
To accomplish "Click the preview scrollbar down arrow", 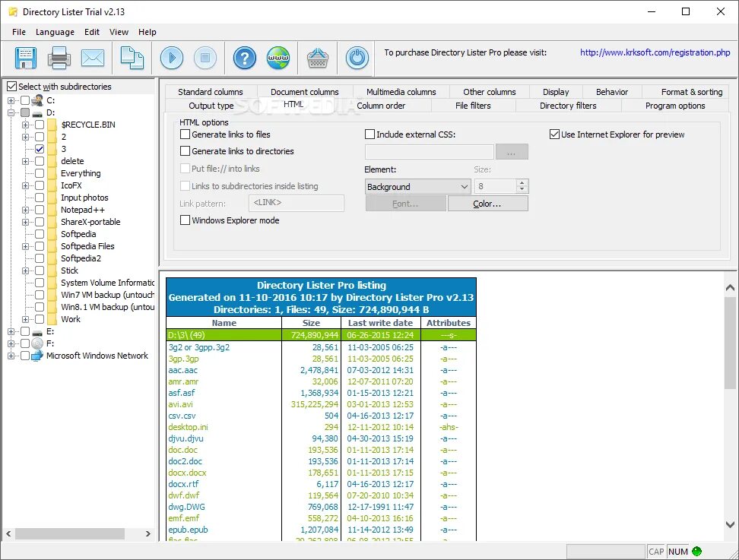I will point(730,524).
